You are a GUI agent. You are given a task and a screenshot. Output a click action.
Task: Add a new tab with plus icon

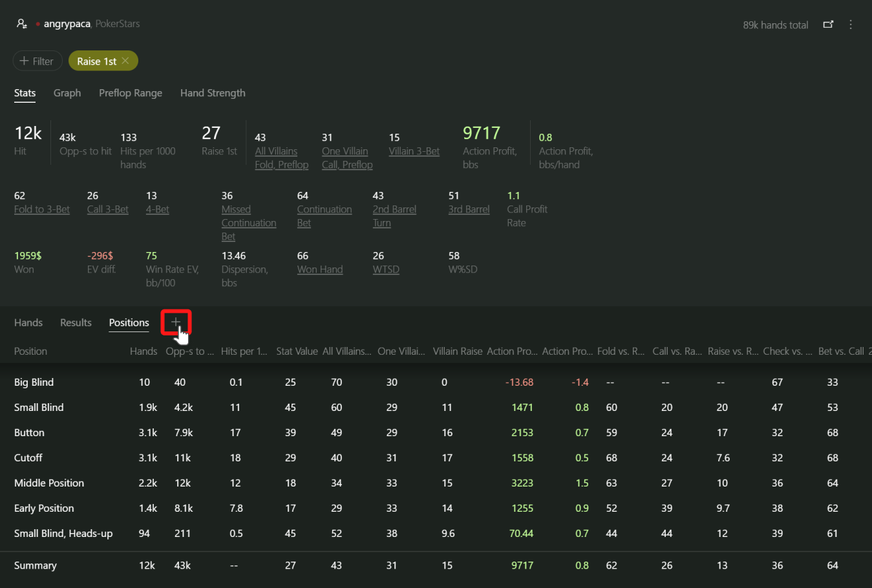175,322
